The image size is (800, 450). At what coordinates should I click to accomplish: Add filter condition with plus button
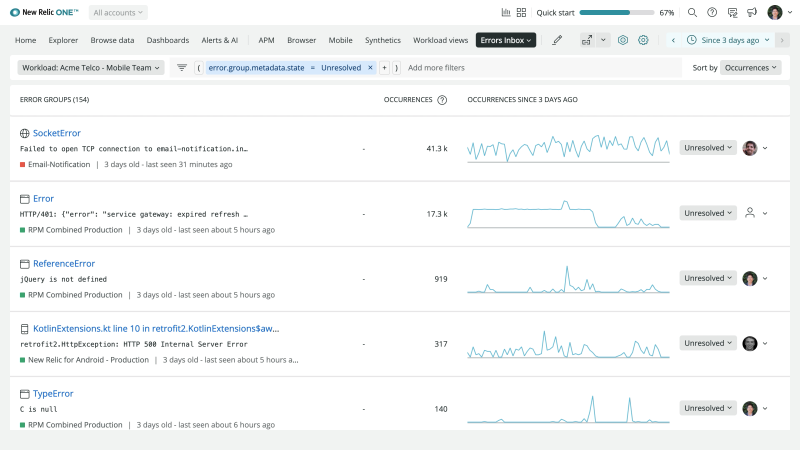(384, 67)
